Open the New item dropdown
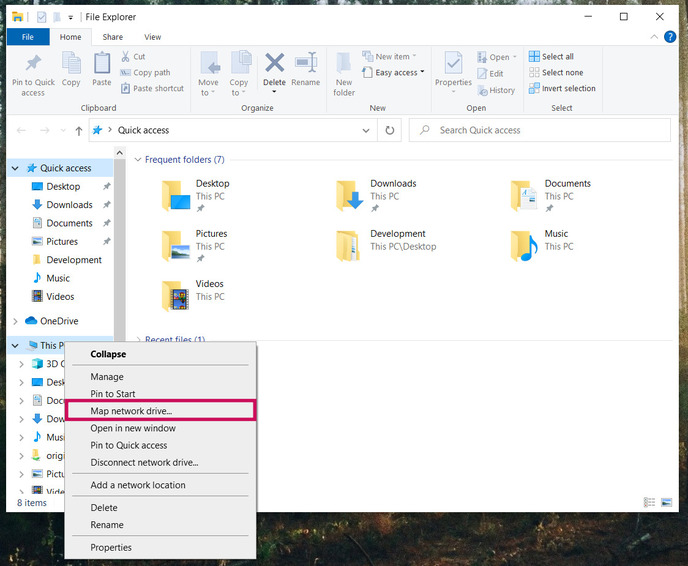This screenshot has height=566, width=688. [x=389, y=56]
